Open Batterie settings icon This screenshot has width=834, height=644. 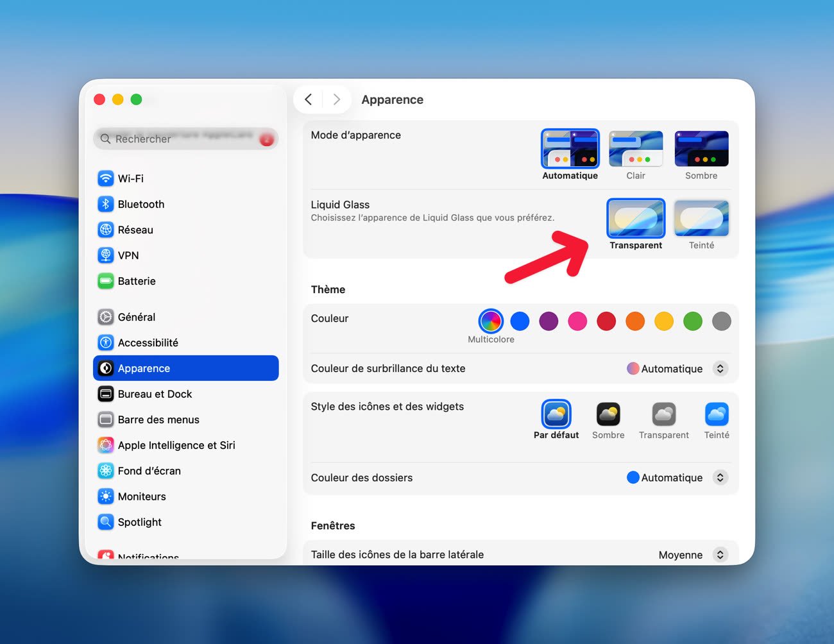pos(106,281)
